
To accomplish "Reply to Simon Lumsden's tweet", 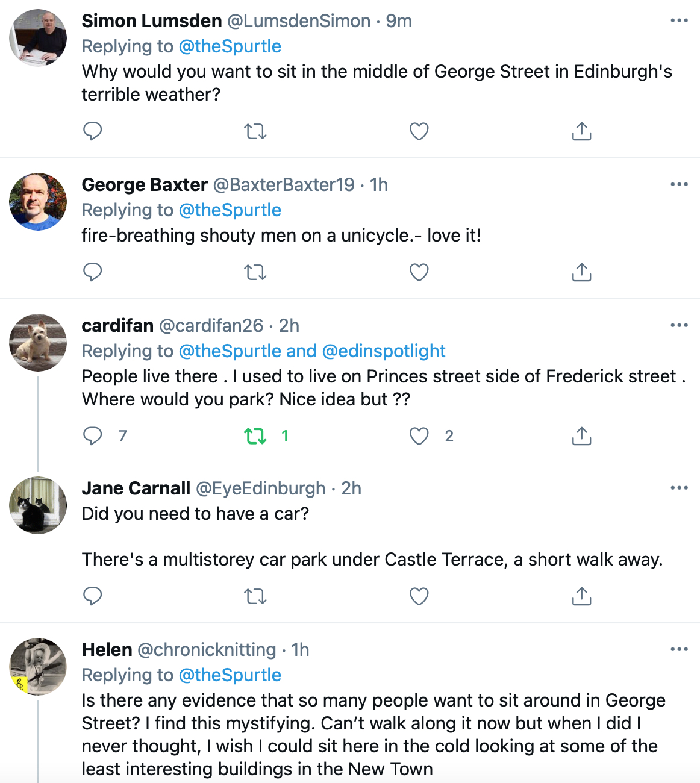I will 92,131.
